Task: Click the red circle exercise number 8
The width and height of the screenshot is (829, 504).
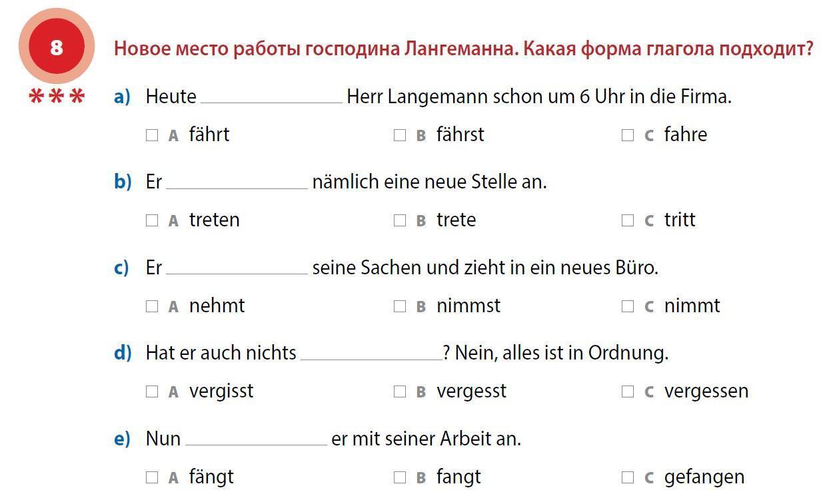Action: (x=57, y=47)
